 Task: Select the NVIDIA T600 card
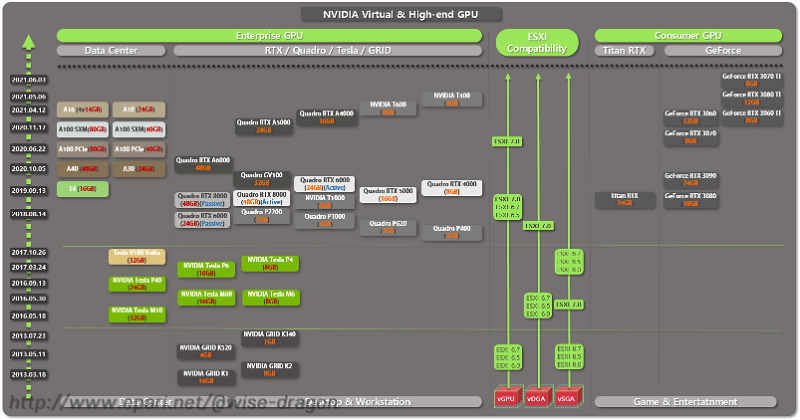tap(388, 108)
